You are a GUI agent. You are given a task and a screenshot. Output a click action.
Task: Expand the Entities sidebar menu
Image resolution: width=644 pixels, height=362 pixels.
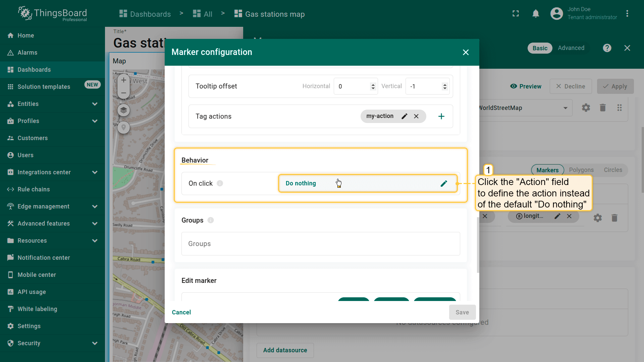click(x=95, y=104)
